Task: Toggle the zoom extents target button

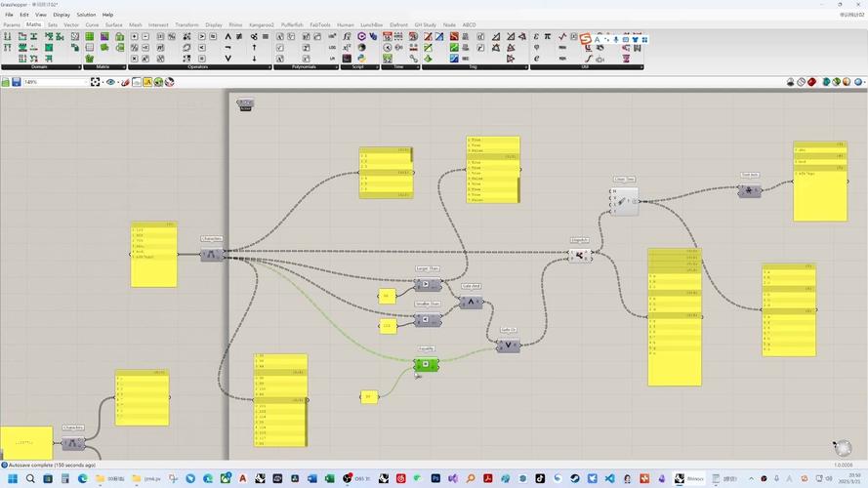Action: [x=96, y=82]
